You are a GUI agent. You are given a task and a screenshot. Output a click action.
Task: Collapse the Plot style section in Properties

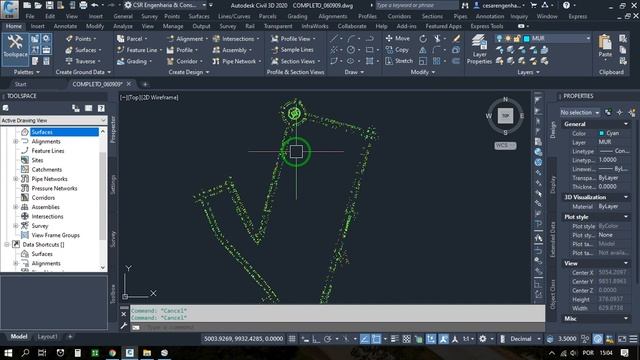pyautogui.click(x=626, y=217)
